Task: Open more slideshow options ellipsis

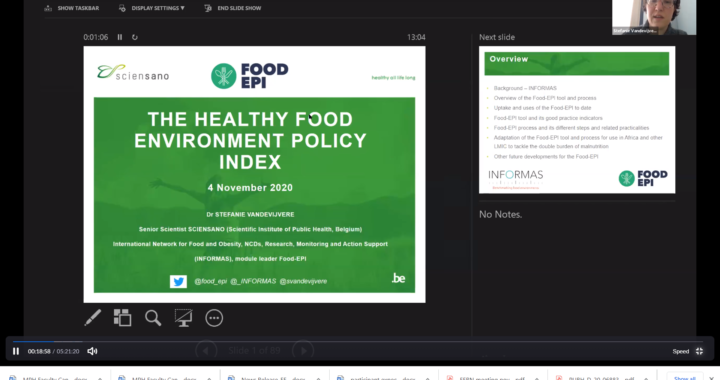Action: click(214, 318)
